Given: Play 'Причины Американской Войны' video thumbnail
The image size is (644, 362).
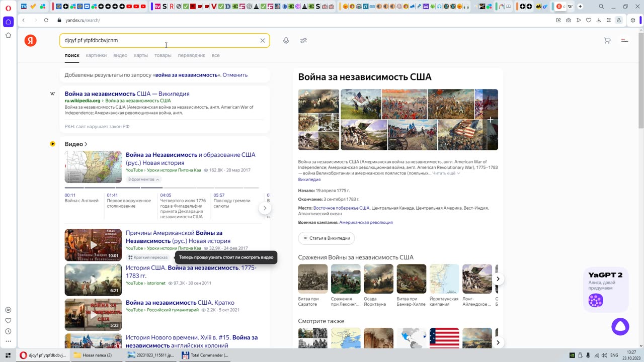Looking at the screenshot, I should (93, 245).
